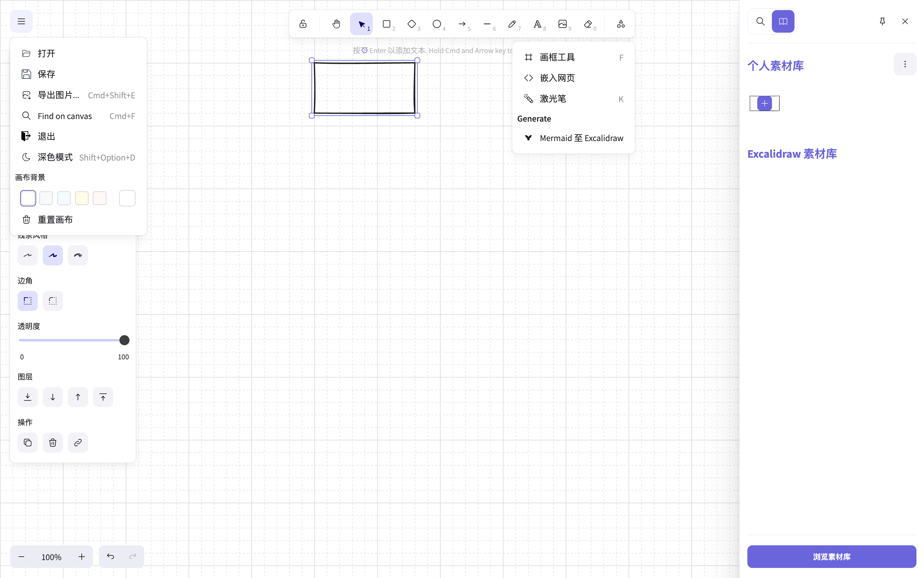Select the Diamond shape tool
The height and width of the screenshot is (578, 924).
point(411,24)
